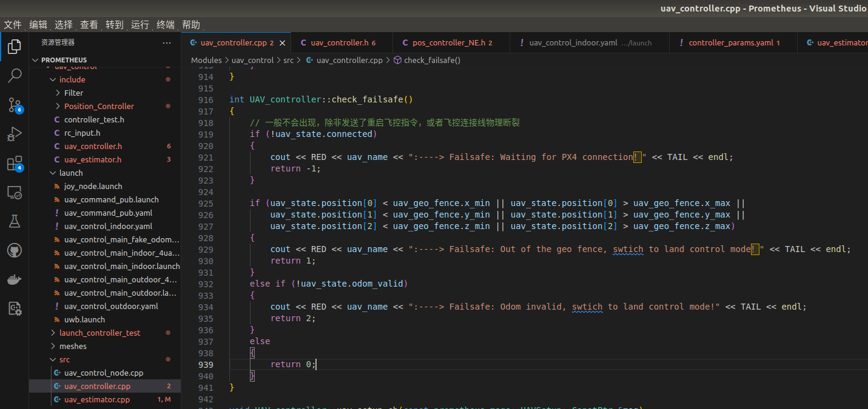
Task: Open uav_control_main_indoor.launch file
Action: click(105, 266)
